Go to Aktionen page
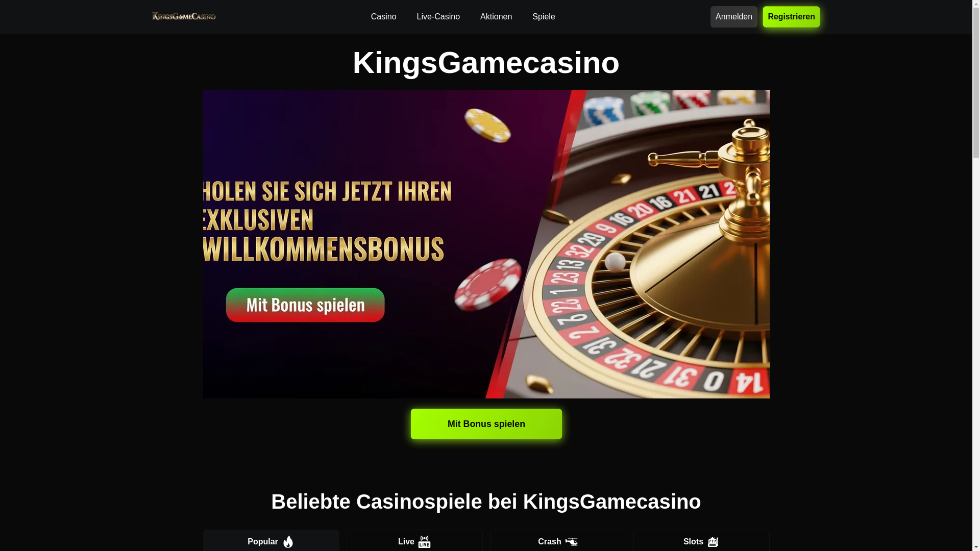 click(496, 17)
